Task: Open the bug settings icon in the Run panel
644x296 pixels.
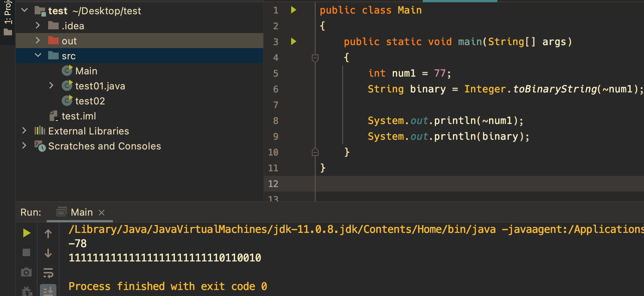Action: [26, 291]
